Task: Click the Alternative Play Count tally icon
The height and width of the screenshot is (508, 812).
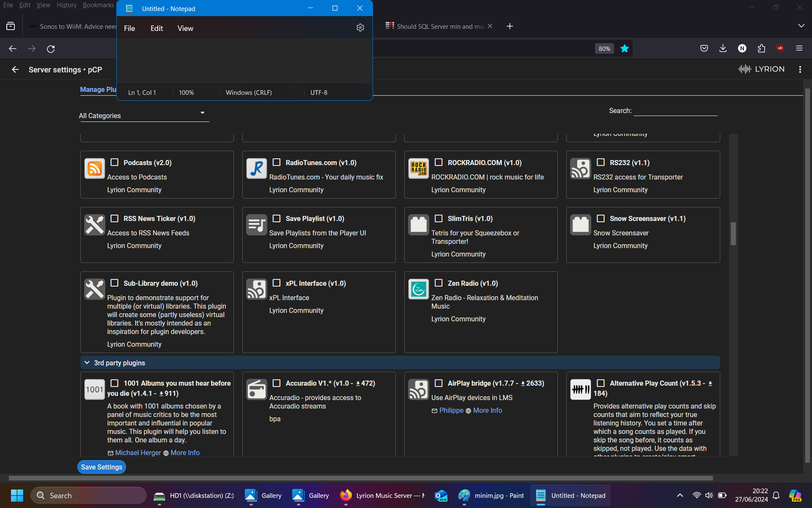Action: click(581, 389)
